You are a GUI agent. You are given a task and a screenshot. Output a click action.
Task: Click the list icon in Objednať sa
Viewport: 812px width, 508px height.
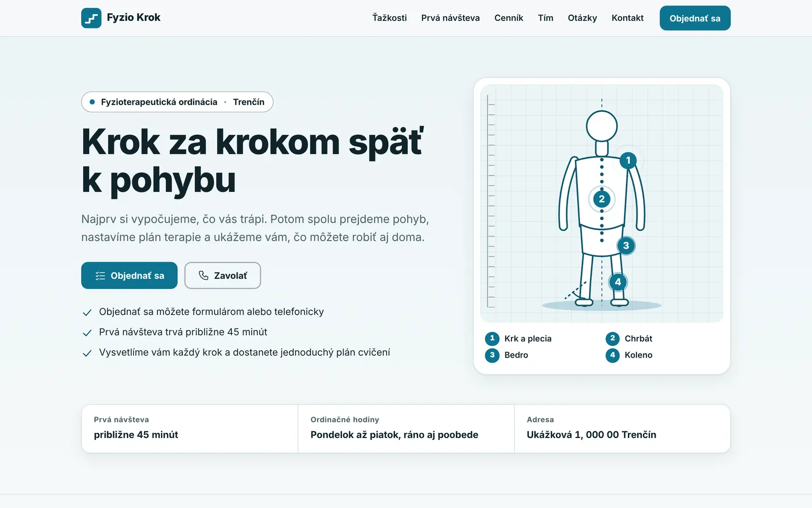[100, 276]
